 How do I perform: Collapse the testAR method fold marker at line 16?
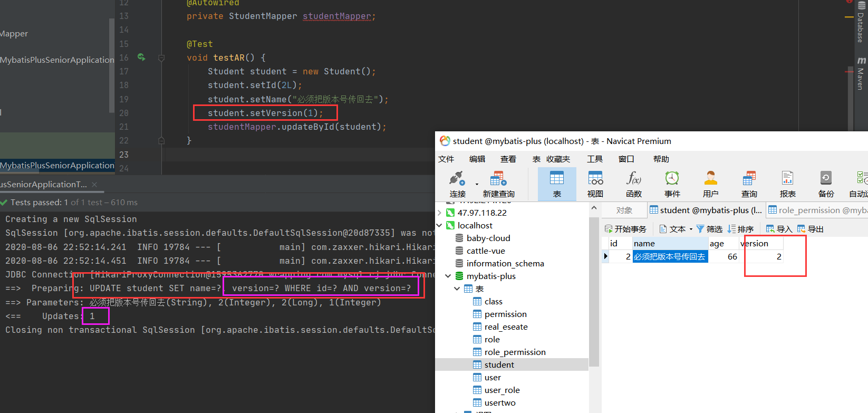pyautogui.click(x=161, y=58)
